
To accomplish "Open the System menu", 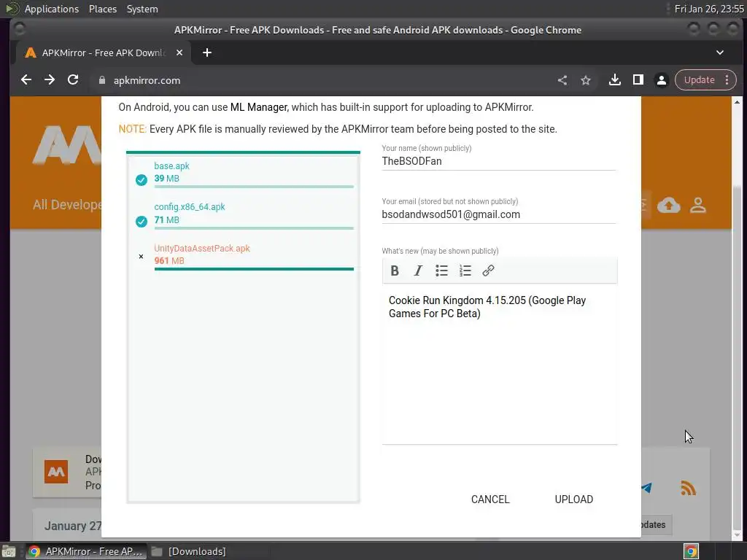I will click(x=142, y=9).
